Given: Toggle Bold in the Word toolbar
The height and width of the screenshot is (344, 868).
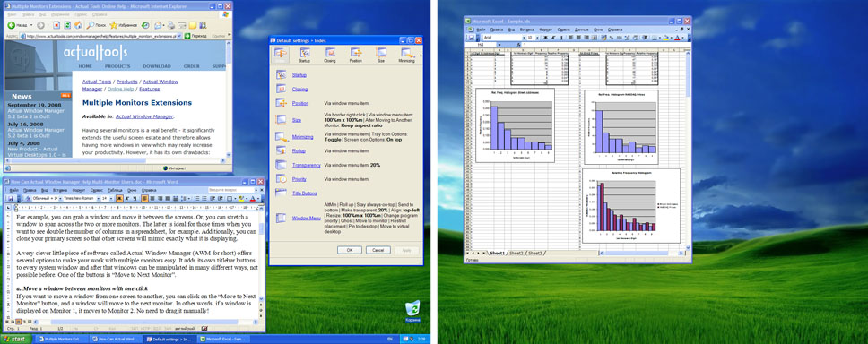Looking at the screenshot, I should coord(119,199).
